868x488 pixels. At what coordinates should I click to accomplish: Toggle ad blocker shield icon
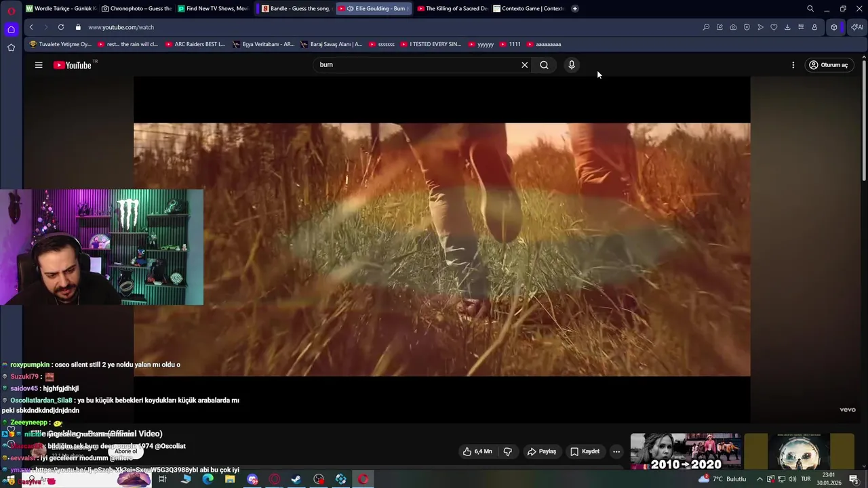[x=747, y=27]
